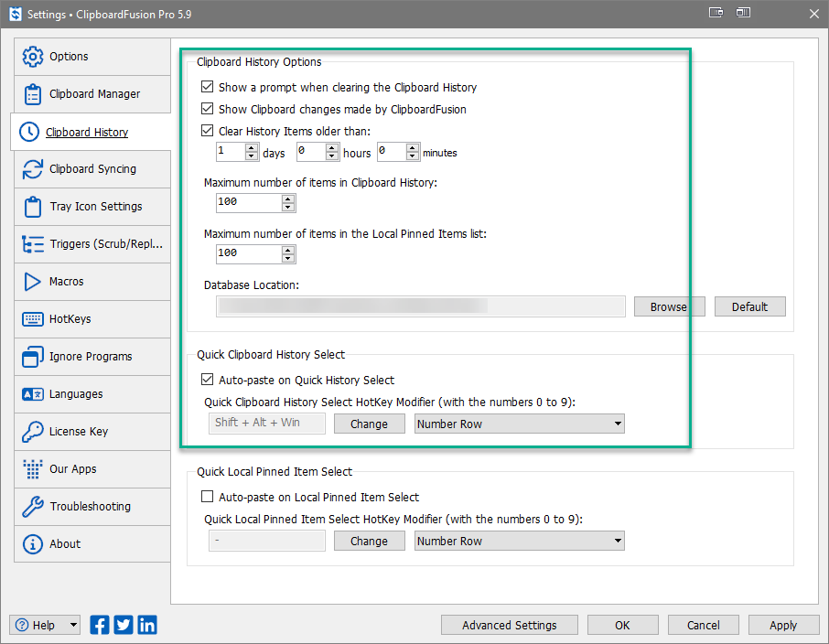Expand the Help button dropdown arrow
Screen dimensions: 829x644
(73, 626)
